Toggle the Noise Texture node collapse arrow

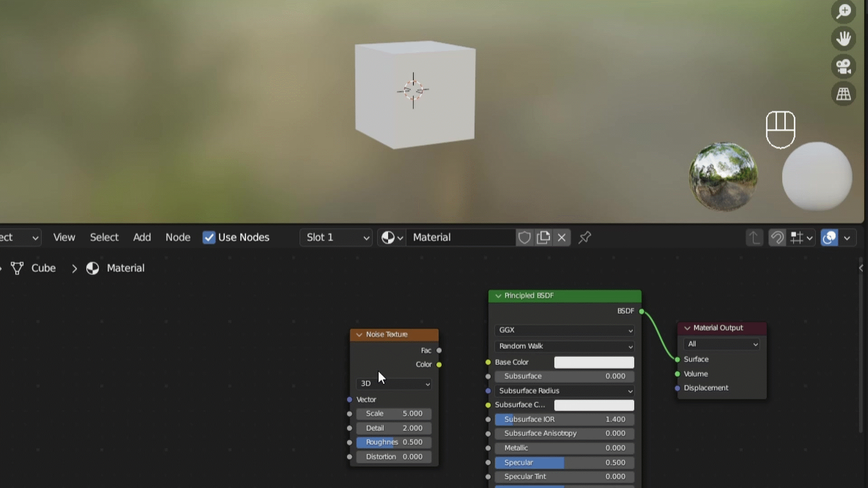coord(358,334)
